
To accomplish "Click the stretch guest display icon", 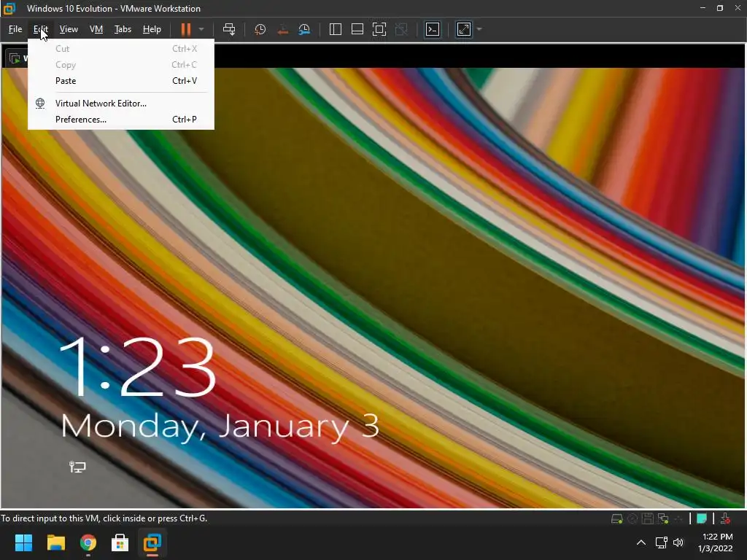I will coord(463,29).
